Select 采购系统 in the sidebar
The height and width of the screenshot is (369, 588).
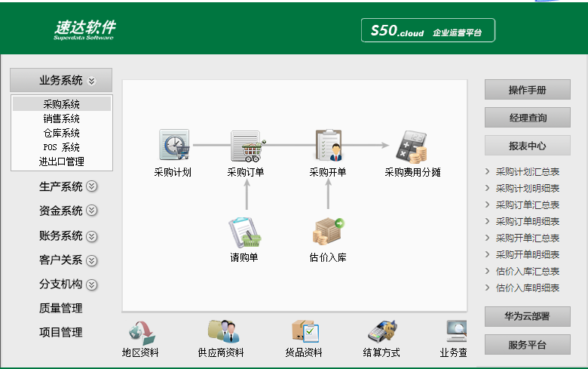point(62,104)
